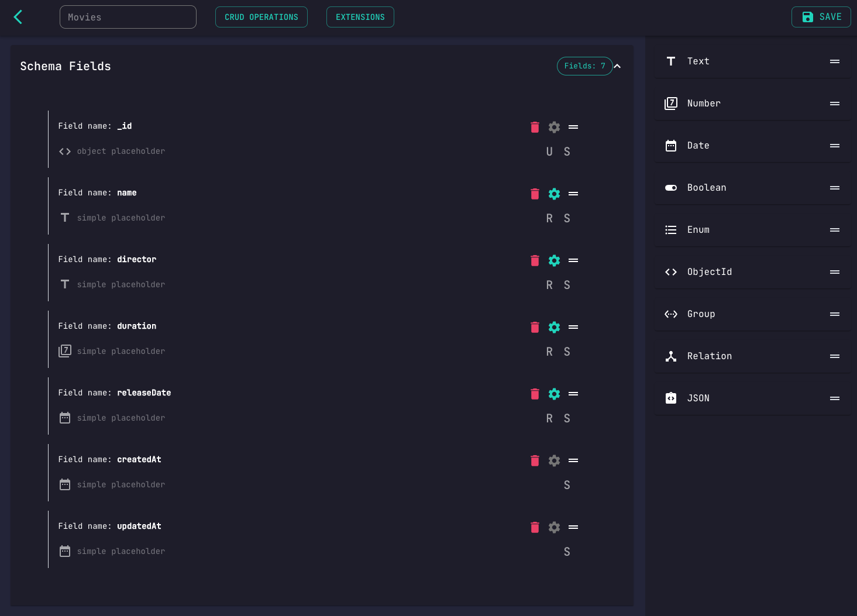The height and width of the screenshot is (616, 857).
Task: Delete the duration field
Action: click(x=535, y=327)
